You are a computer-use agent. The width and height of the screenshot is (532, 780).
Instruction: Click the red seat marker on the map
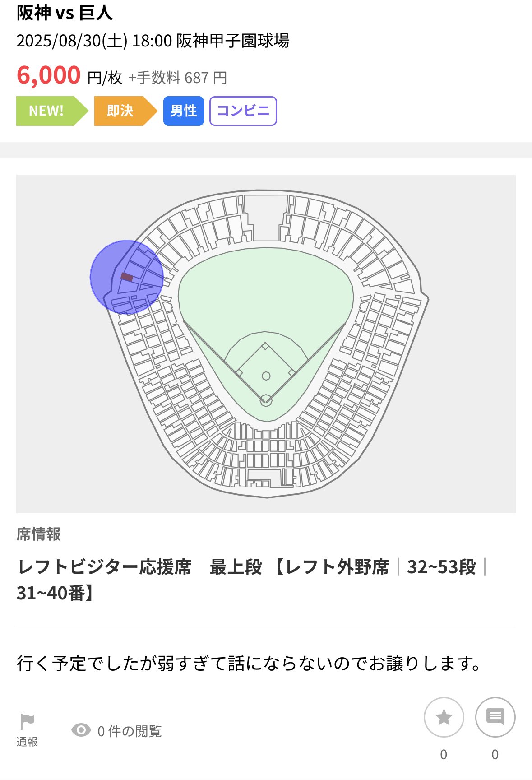click(x=127, y=277)
